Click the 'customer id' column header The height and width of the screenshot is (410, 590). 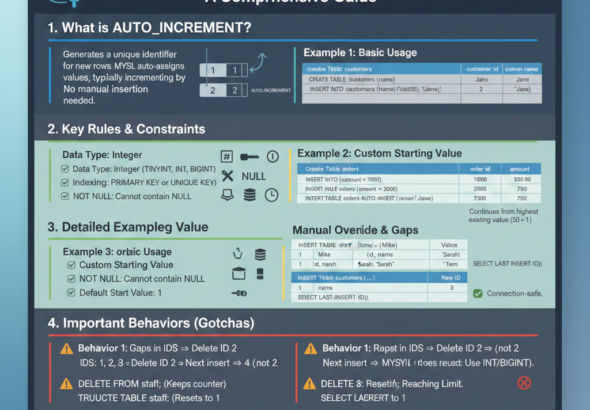[482, 69]
